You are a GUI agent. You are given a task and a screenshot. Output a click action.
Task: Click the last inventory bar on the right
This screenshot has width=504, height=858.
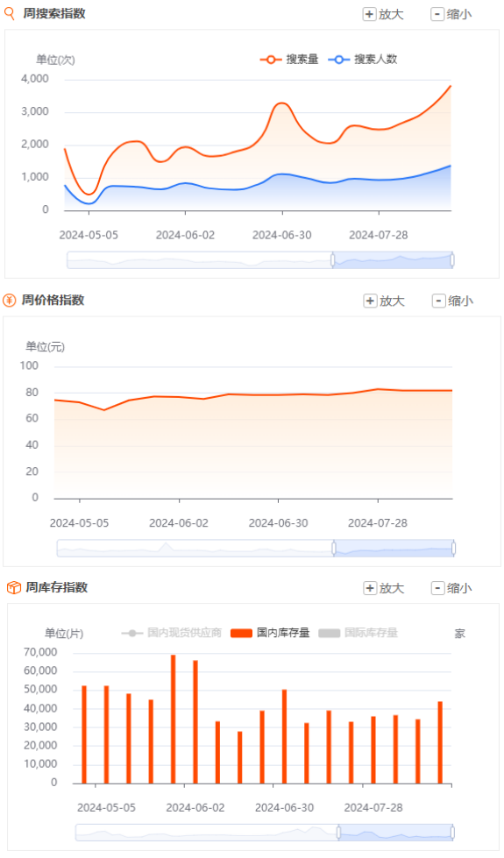[440, 742]
